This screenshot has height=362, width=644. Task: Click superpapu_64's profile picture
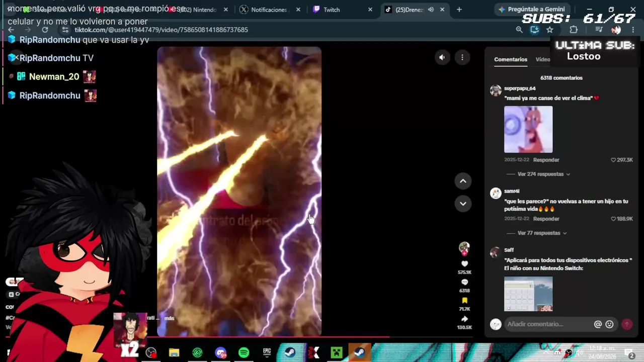coord(496,90)
